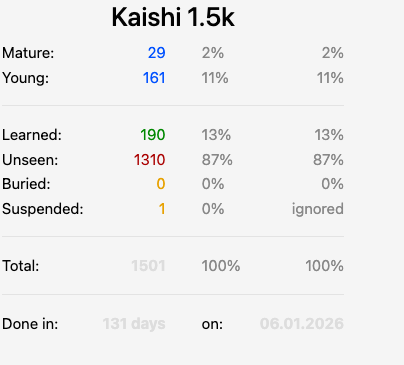
Task: Select the Mature count 29
Action: [x=157, y=53]
